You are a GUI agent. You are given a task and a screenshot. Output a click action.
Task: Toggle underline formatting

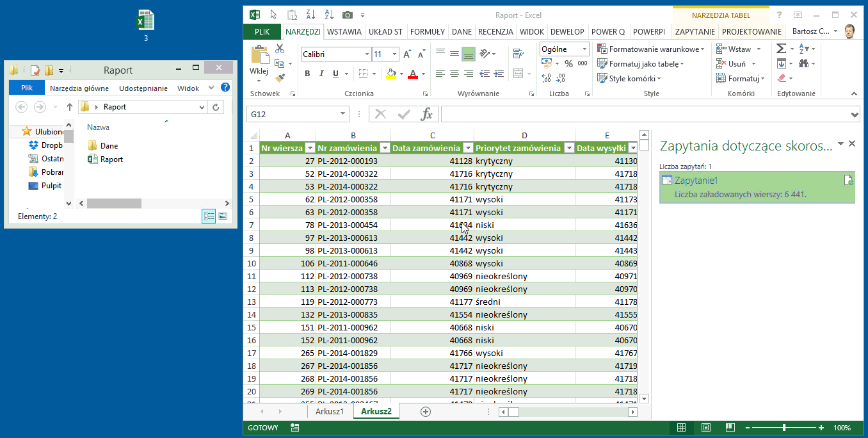[334, 74]
